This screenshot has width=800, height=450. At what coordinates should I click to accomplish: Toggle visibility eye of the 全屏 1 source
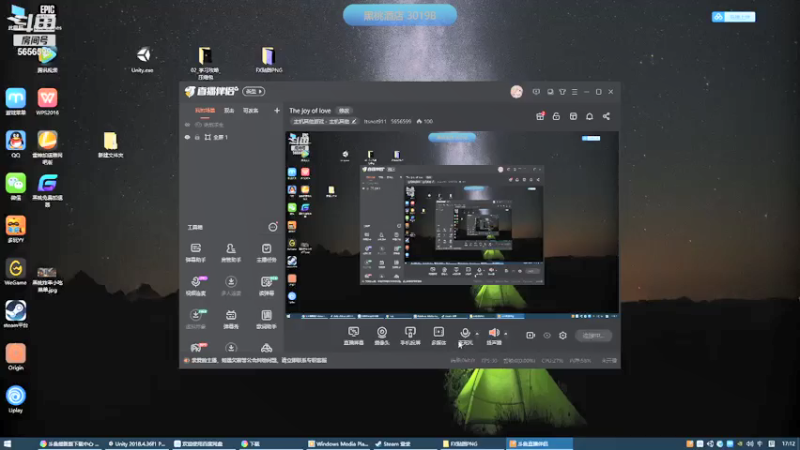tap(187, 137)
